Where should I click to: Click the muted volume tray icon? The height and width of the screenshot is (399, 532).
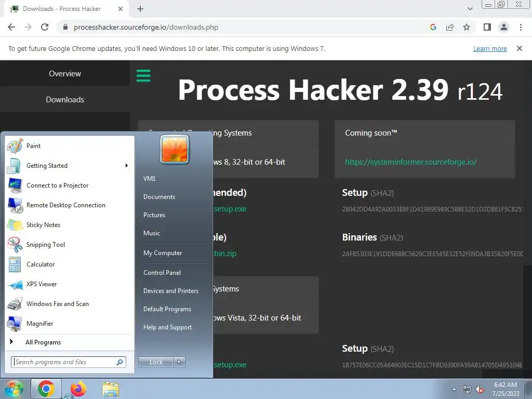point(480,390)
